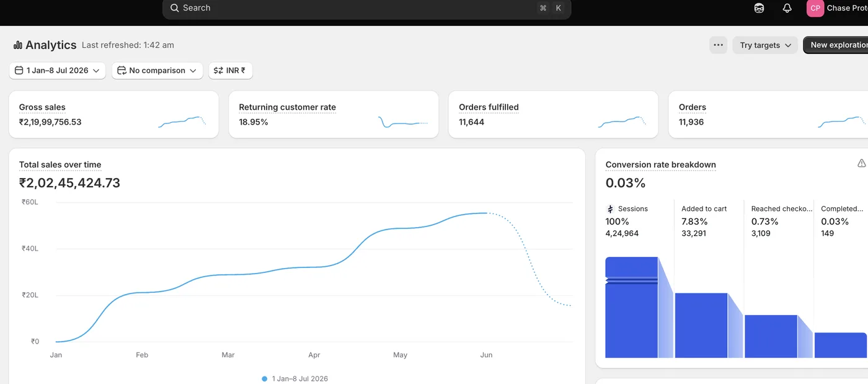
Task: Click the blue legend dot for 1 Jan–8 Jul 2026
Action: [x=265, y=378]
